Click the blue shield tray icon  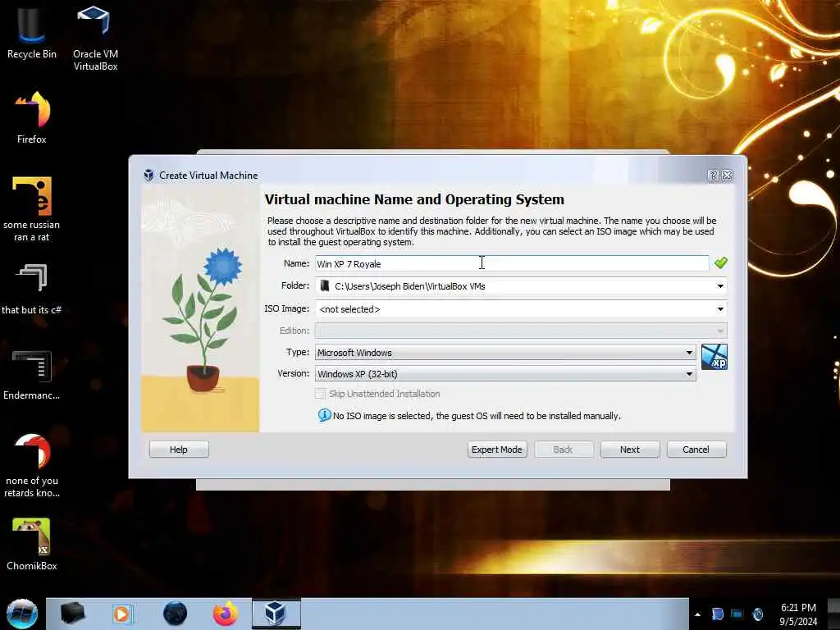(x=717, y=614)
